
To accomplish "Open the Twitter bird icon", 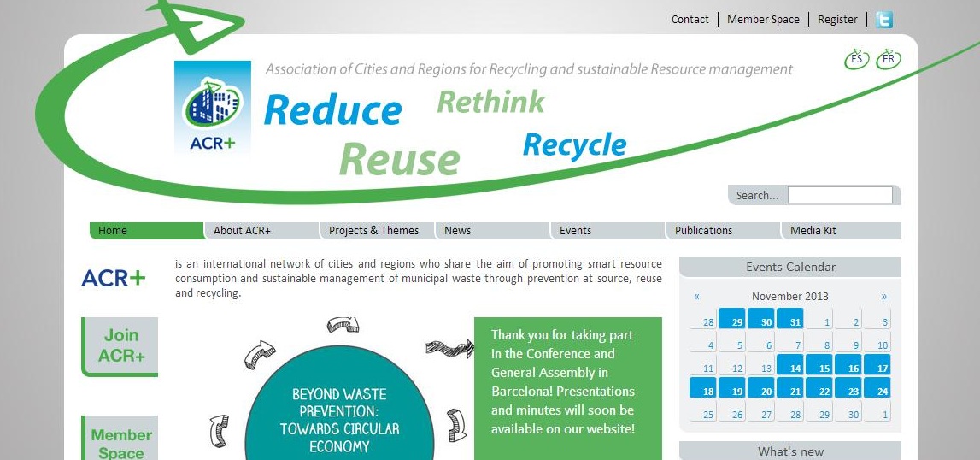I will [x=883, y=20].
